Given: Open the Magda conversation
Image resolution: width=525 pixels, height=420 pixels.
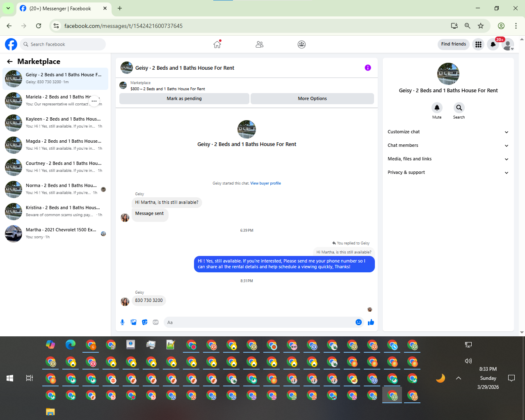Looking at the screenshot, I should tap(55, 145).
